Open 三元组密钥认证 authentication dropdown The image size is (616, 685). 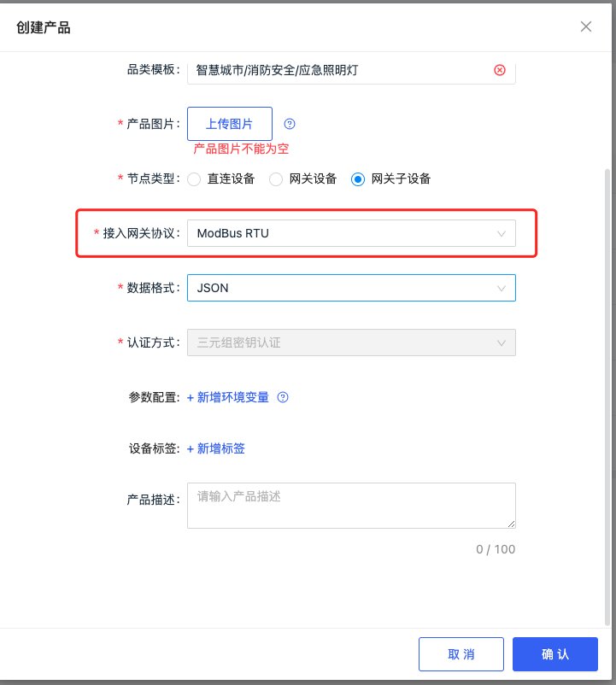(x=351, y=342)
